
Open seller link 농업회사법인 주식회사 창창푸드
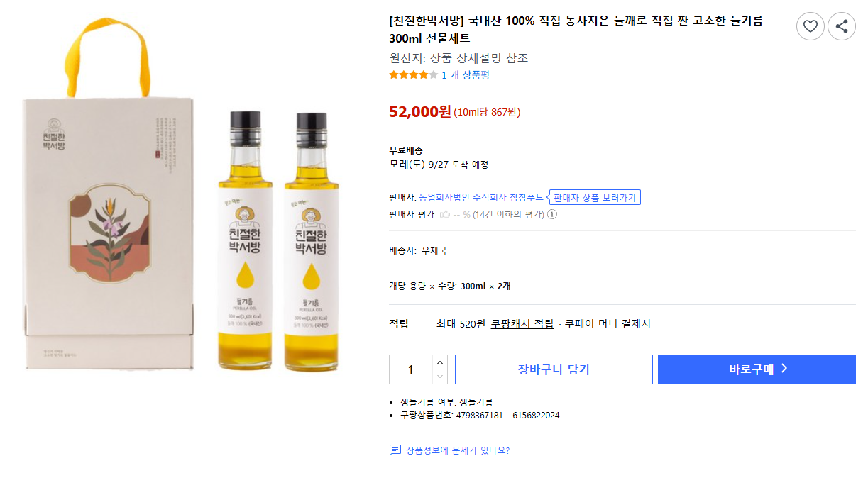coord(481,197)
